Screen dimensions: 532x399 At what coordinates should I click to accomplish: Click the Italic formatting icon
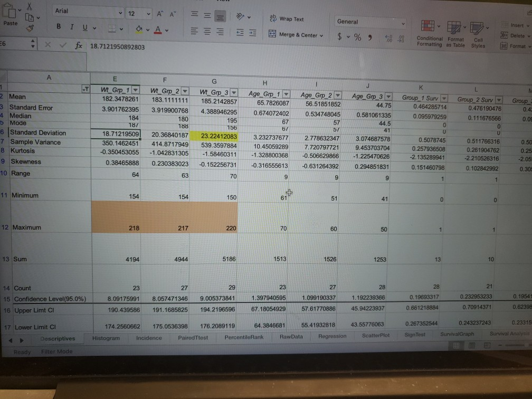point(71,27)
